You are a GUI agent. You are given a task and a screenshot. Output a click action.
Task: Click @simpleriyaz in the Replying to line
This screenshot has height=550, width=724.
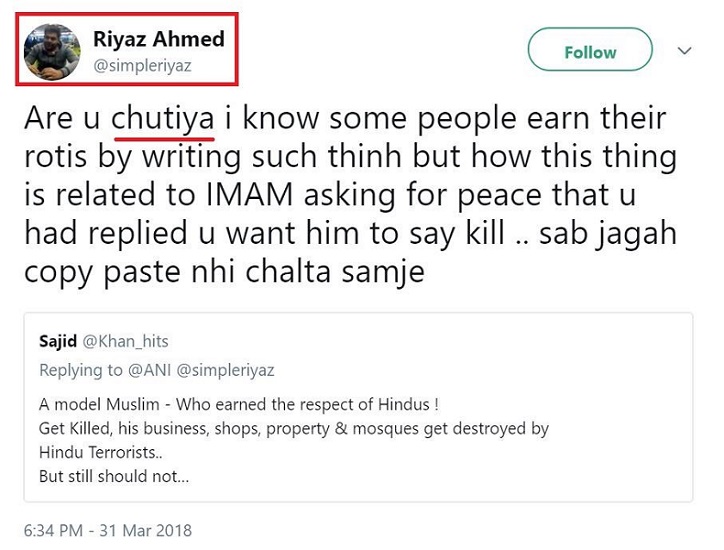(224, 370)
